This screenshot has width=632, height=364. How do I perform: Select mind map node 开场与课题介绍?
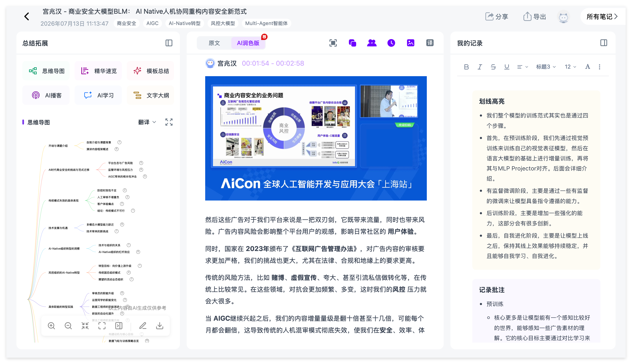pyautogui.click(x=58, y=146)
